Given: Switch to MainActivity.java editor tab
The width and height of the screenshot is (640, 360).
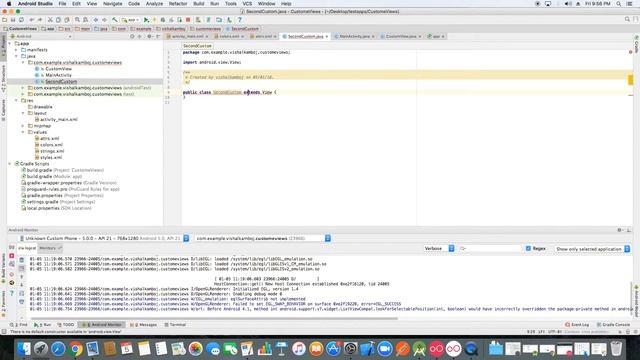Looking at the screenshot, I should click(x=354, y=36).
